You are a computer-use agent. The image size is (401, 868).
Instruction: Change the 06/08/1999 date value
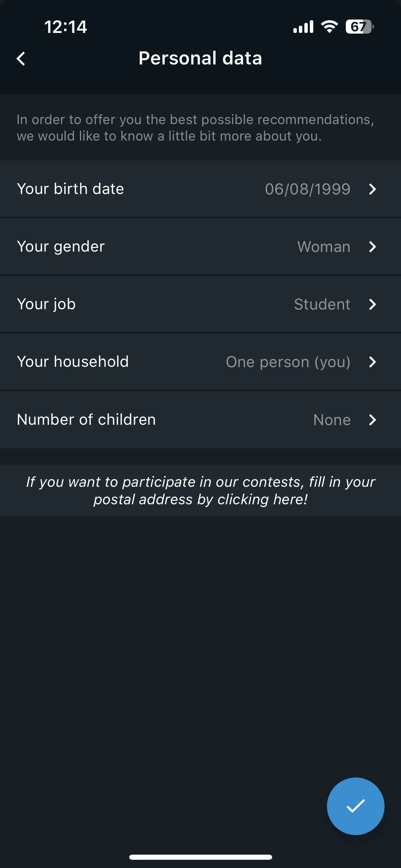308,189
